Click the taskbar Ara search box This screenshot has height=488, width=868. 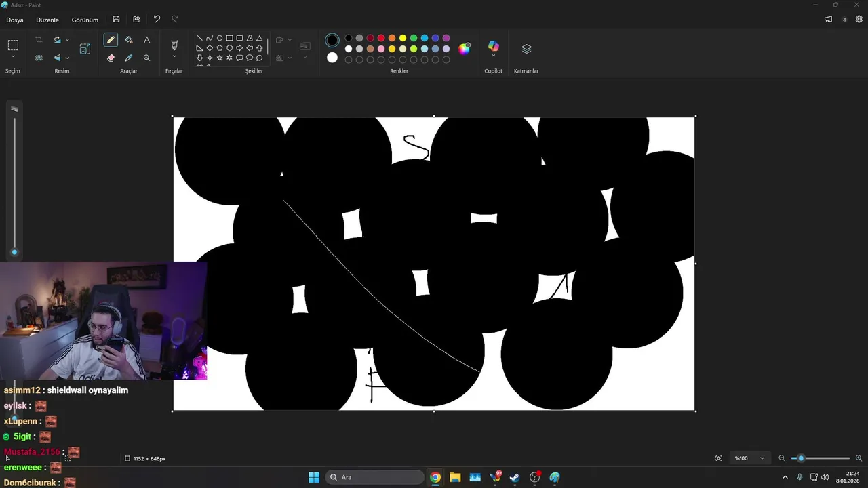tap(375, 477)
